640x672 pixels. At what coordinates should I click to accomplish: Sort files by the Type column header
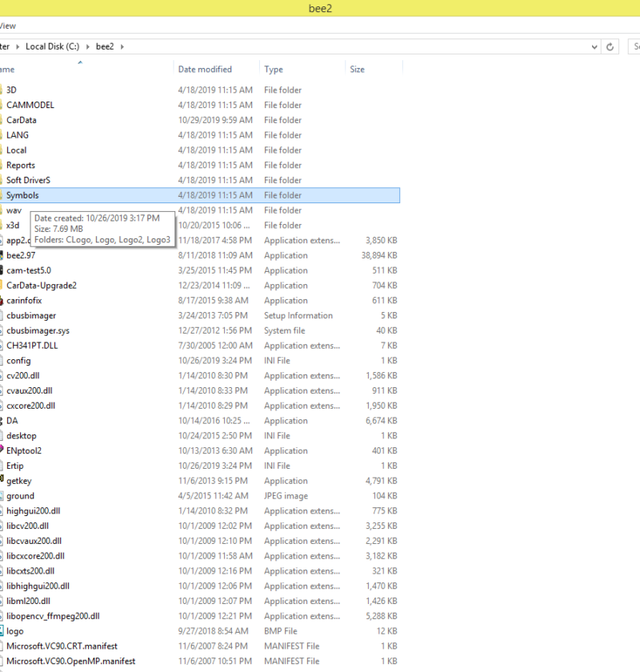coord(274,70)
